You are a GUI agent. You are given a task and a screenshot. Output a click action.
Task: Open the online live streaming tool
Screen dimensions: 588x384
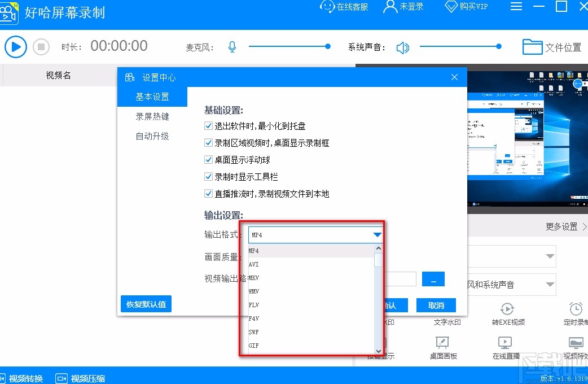click(506, 348)
